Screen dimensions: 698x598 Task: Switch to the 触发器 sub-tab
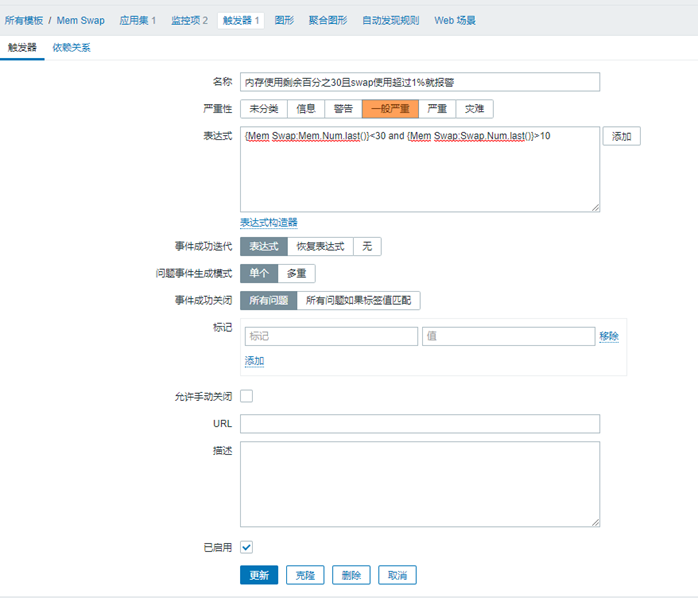[x=22, y=48]
